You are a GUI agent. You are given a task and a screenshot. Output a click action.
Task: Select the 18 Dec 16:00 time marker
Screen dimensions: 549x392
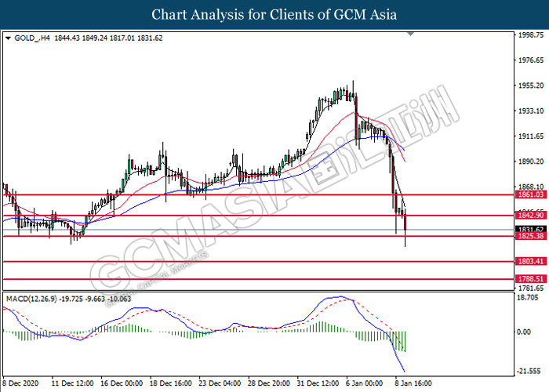170,383
